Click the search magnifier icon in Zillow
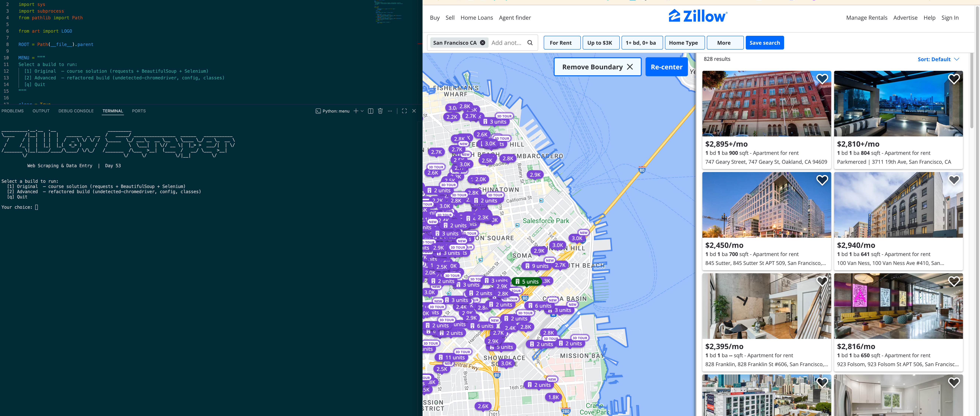 coord(530,43)
